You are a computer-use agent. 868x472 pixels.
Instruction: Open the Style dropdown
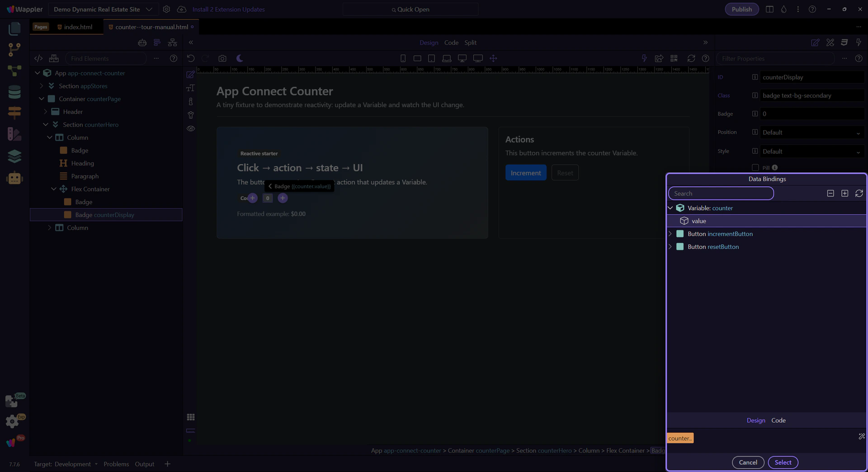coord(812,151)
